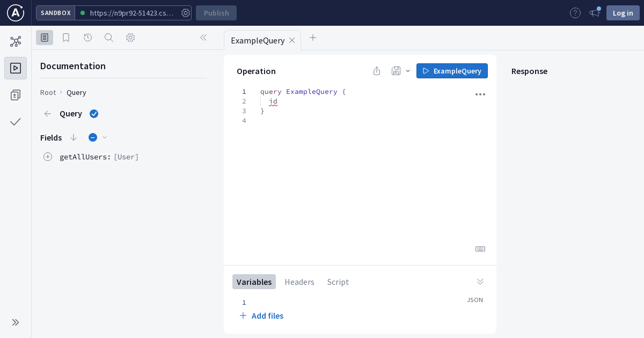Open saved operations via the bookmark icon
The width and height of the screenshot is (644, 338).
(66, 38)
